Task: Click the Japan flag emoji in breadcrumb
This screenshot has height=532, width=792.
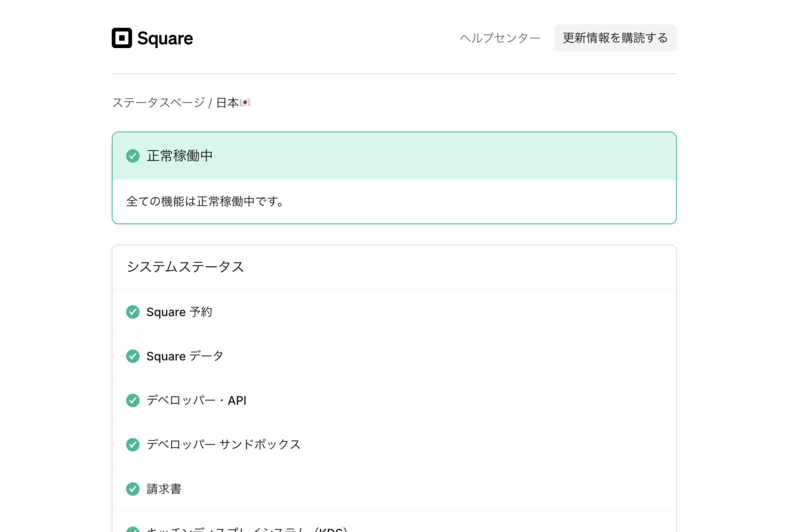Action: (x=246, y=102)
